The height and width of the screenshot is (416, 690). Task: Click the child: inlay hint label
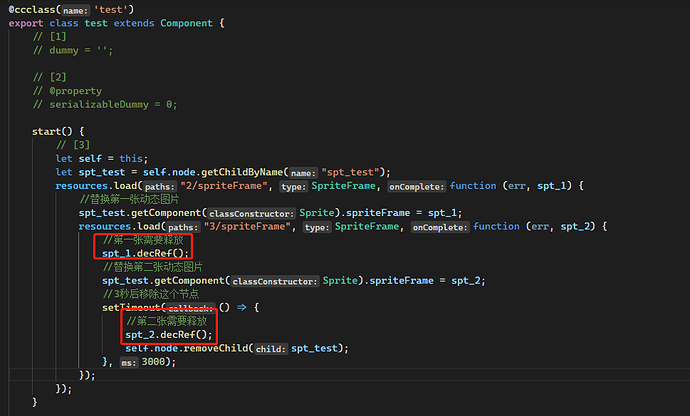coord(271,349)
